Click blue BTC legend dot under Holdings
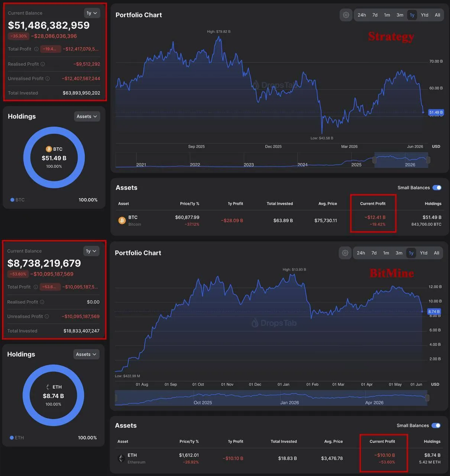 tap(12, 200)
